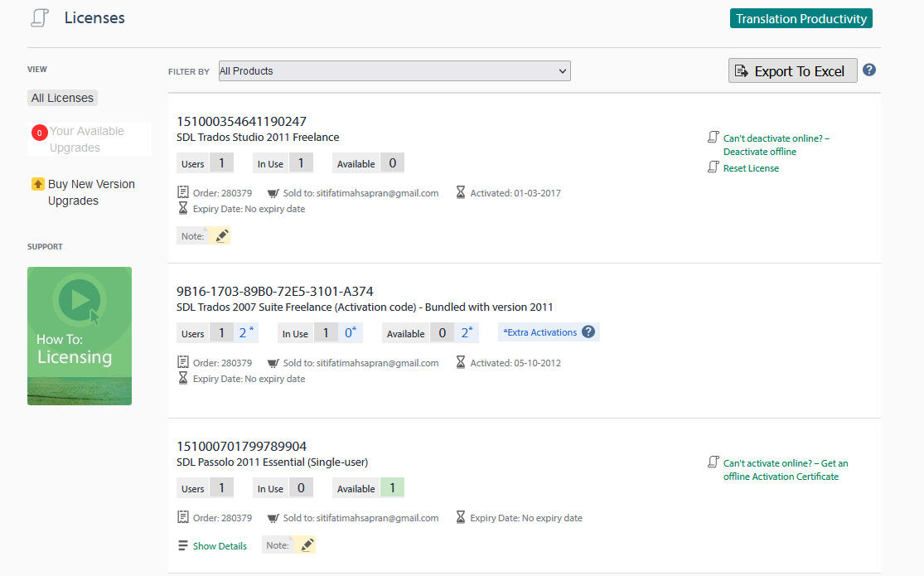Click Can't deactivate online? Deactivate offline link
Image resolution: width=924 pixels, height=576 pixels.
[x=776, y=145]
